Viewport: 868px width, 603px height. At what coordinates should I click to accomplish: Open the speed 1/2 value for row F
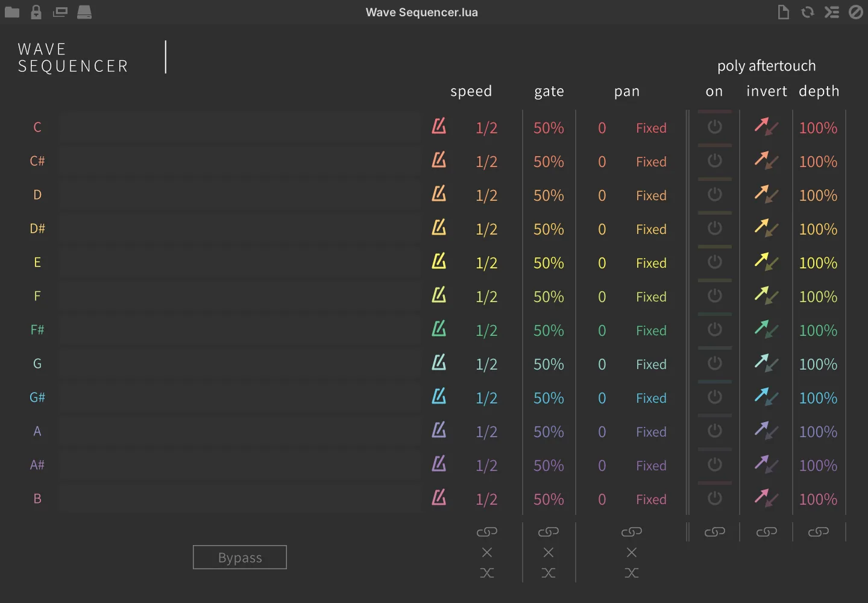pyautogui.click(x=486, y=297)
